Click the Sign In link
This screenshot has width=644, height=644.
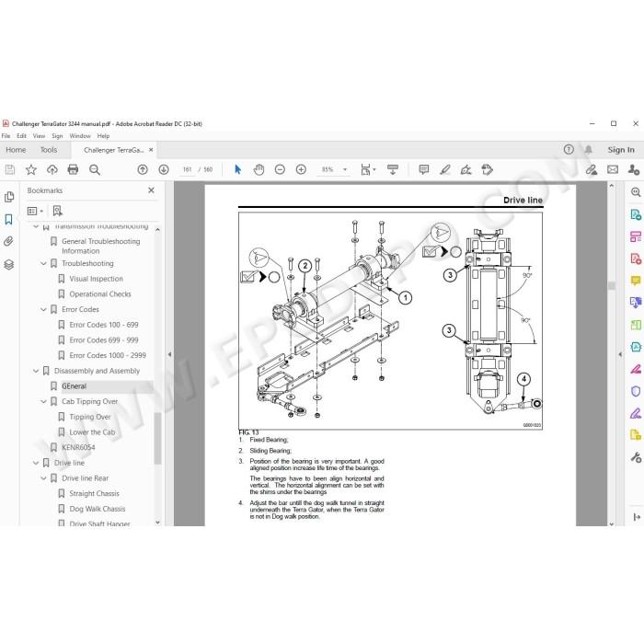pos(621,150)
